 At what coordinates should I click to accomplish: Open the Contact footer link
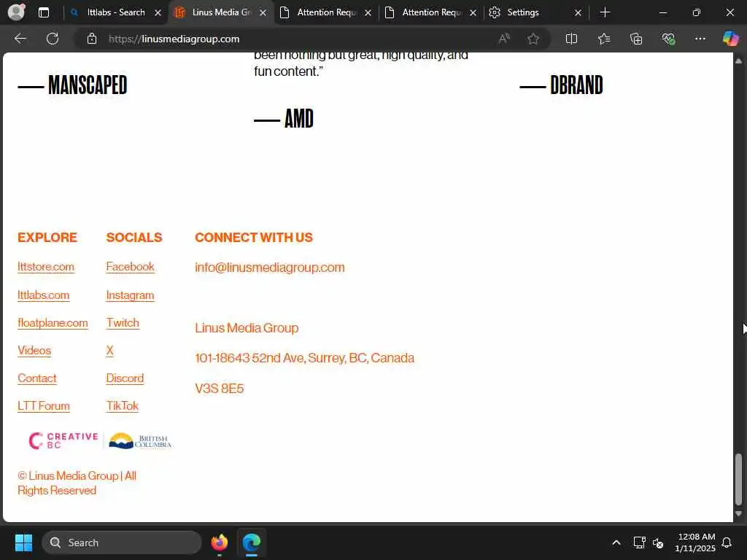point(37,378)
